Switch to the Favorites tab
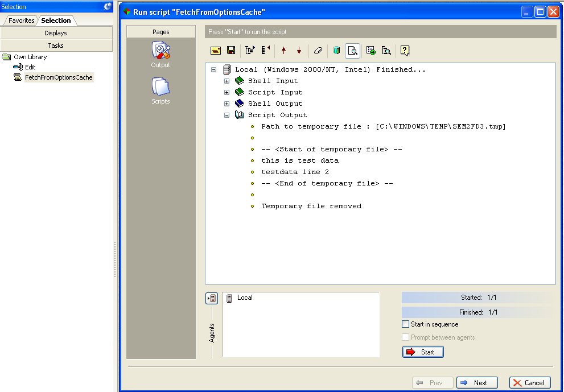 pyautogui.click(x=21, y=20)
